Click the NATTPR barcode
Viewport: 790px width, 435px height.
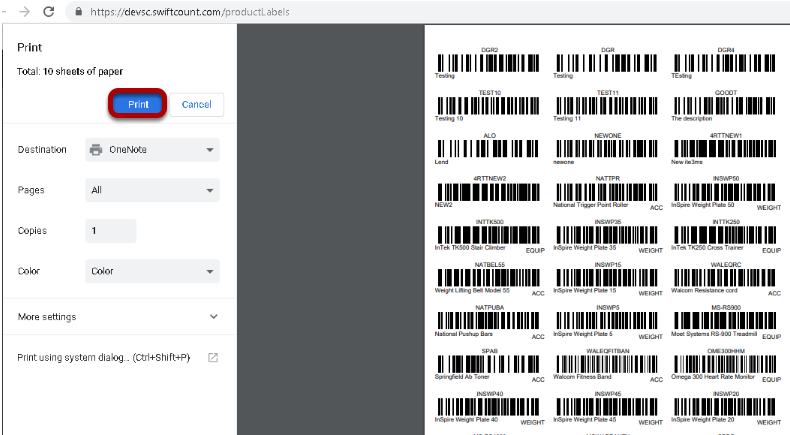click(607, 192)
